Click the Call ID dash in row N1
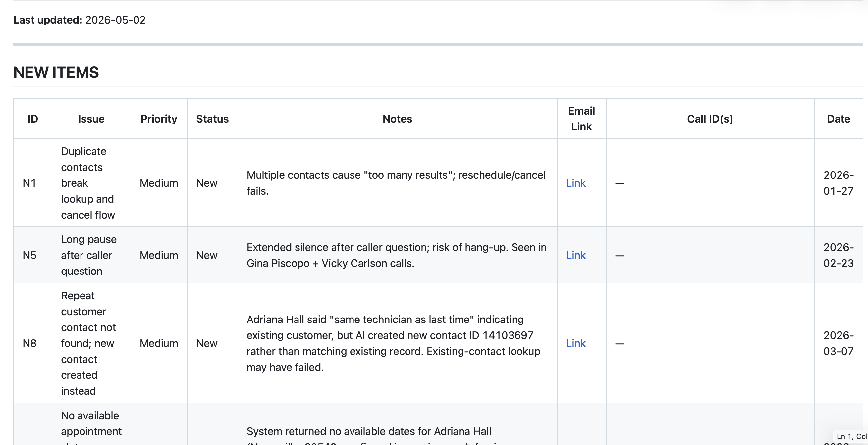This screenshot has width=868, height=445. click(x=619, y=183)
